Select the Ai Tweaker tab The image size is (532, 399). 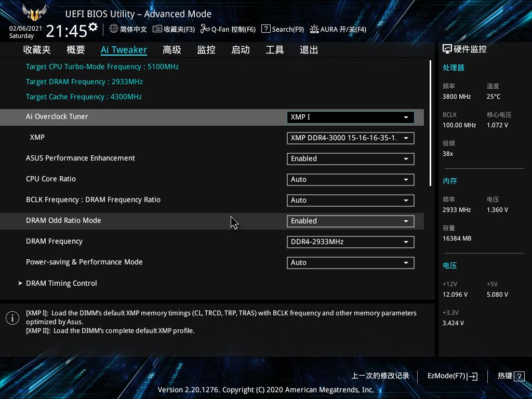click(124, 50)
